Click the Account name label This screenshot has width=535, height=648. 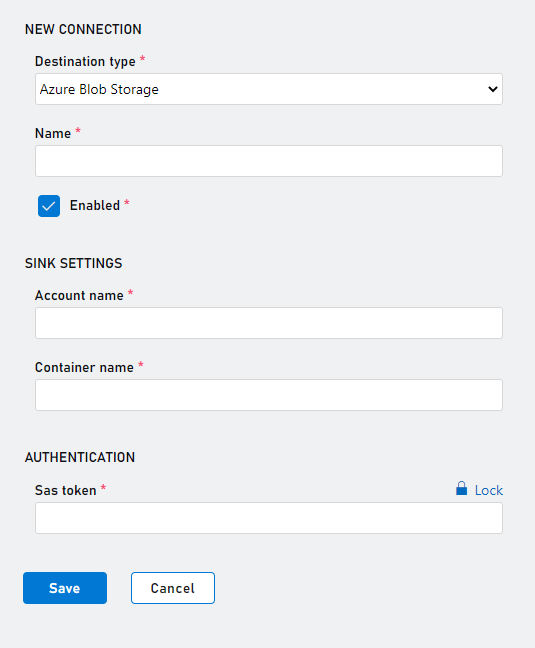[79, 295]
